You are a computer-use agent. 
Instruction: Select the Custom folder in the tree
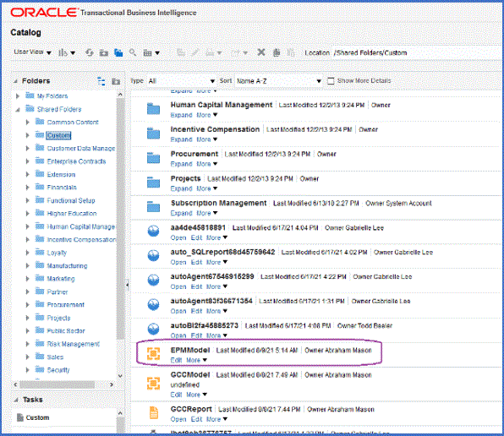pos(58,135)
